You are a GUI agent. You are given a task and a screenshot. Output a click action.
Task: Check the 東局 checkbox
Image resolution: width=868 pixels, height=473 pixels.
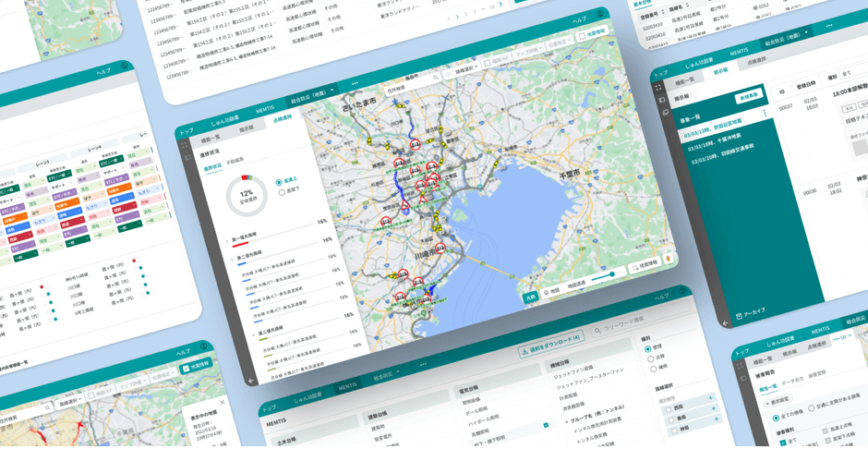(x=671, y=420)
